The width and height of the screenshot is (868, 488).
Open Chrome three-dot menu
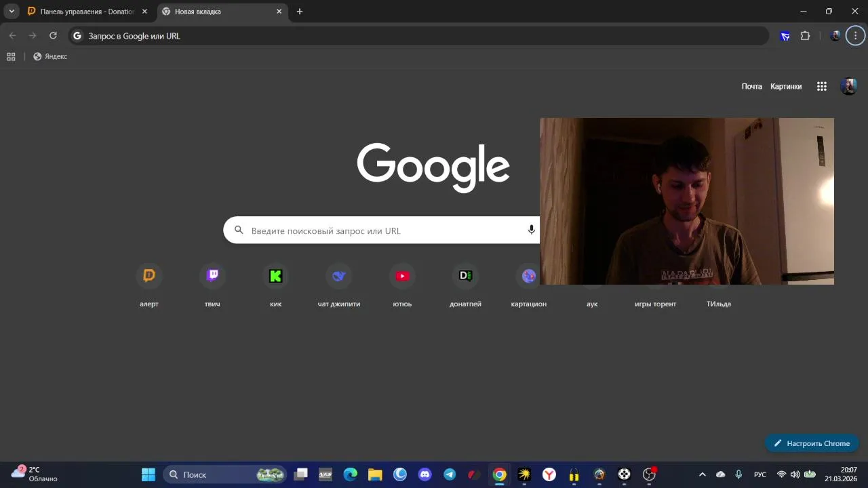(x=855, y=36)
